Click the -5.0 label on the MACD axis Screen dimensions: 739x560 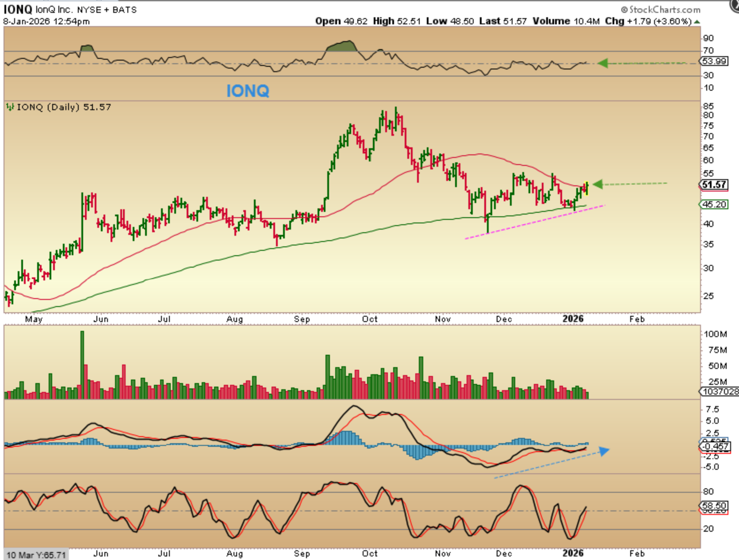710,467
